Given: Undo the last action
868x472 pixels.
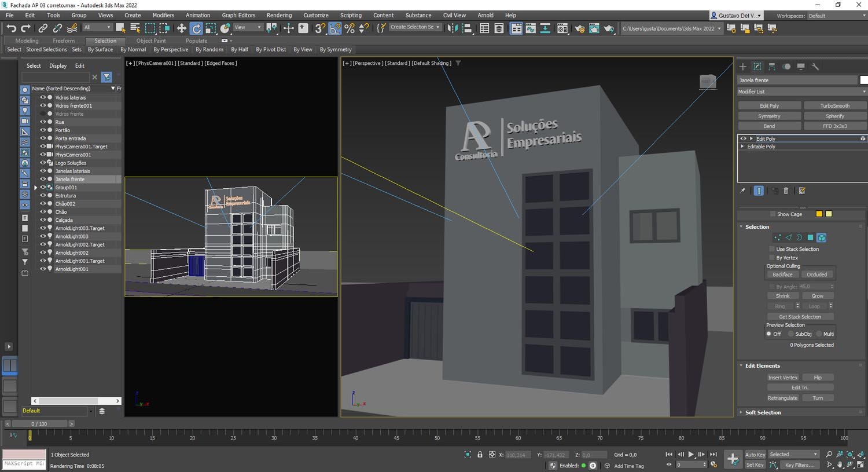Looking at the screenshot, I should (x=11, y=28).
